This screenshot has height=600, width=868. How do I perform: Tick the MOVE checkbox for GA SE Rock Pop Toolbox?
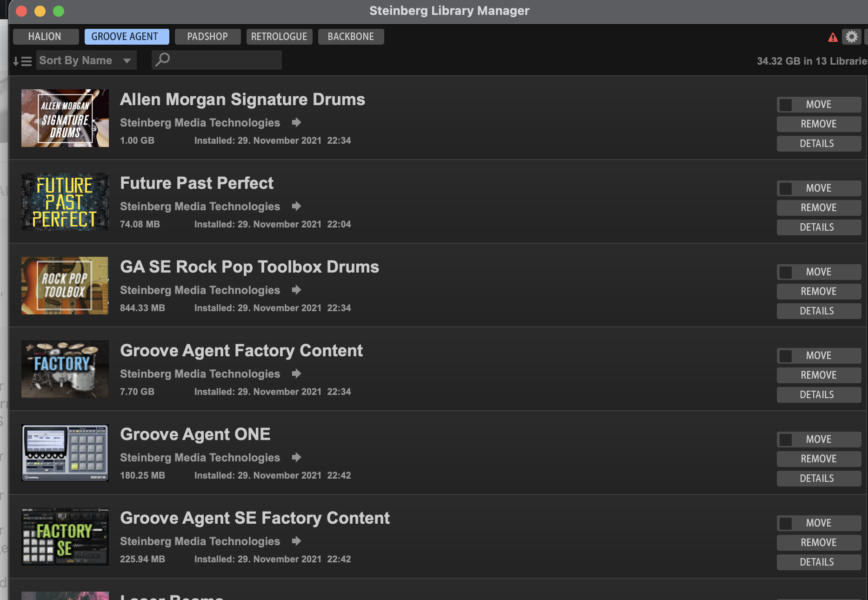click(x=786, y=272)
